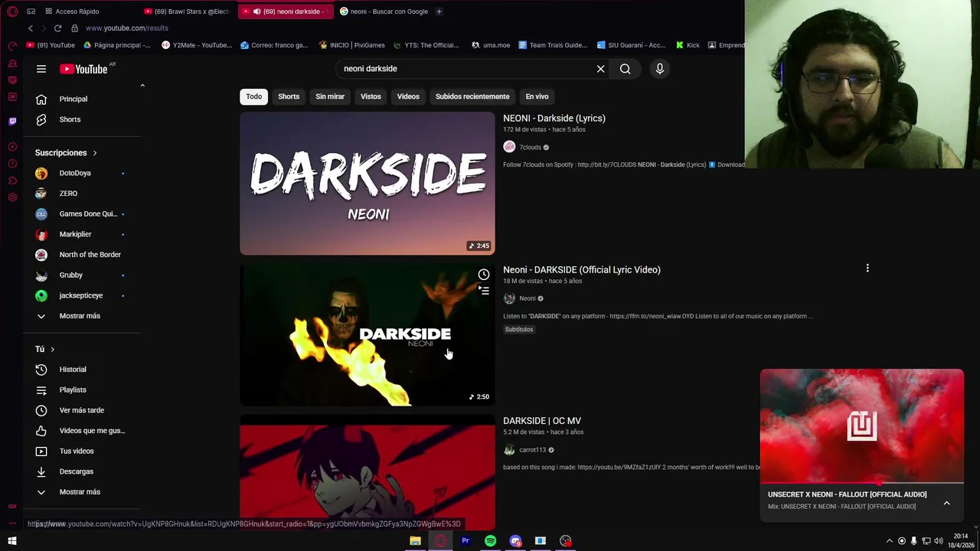Add the lyric video to the queue

pyautogui.click(x=484, y=290)
